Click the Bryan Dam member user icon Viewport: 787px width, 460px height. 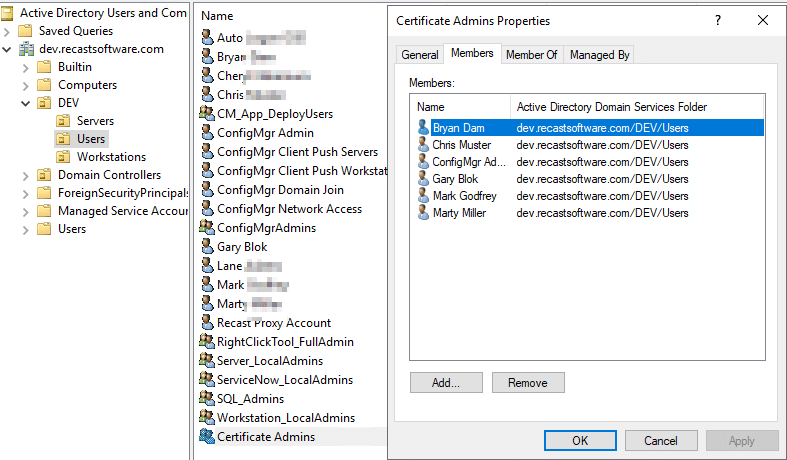423,128
